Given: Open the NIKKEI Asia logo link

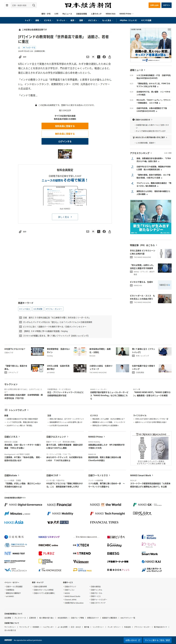Looking at the screenshot, I should [14, 522].
